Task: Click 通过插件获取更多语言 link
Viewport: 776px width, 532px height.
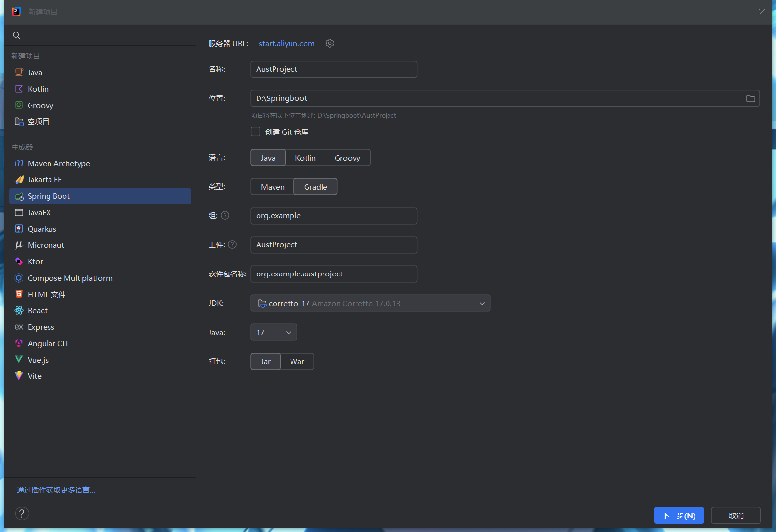Action: tap(56, 490)
